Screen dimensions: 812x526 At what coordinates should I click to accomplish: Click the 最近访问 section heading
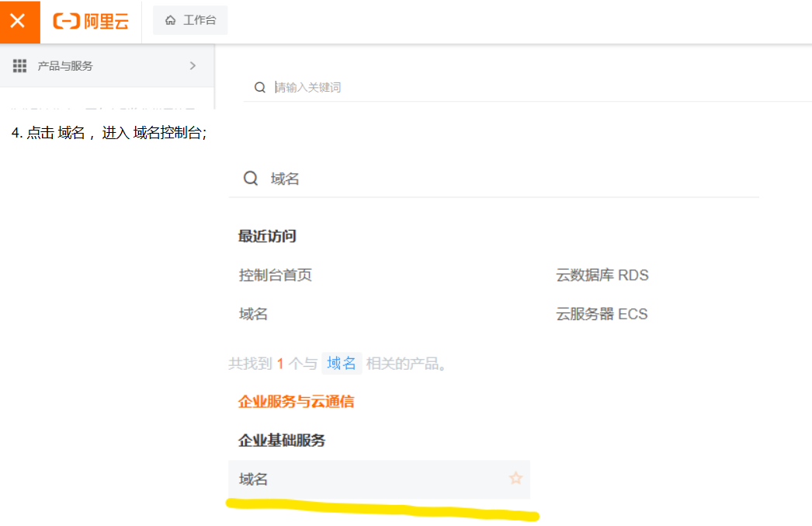pyautogui.click(x=267, y=236)
